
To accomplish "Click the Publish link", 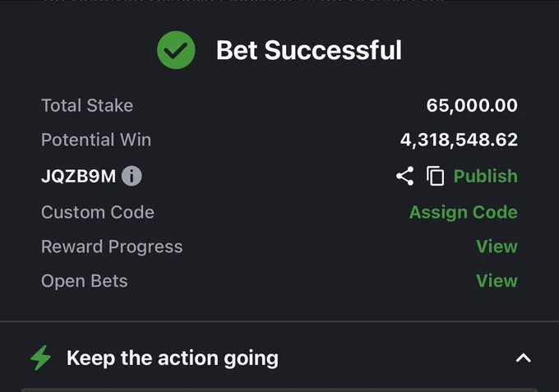I will 486,176.
